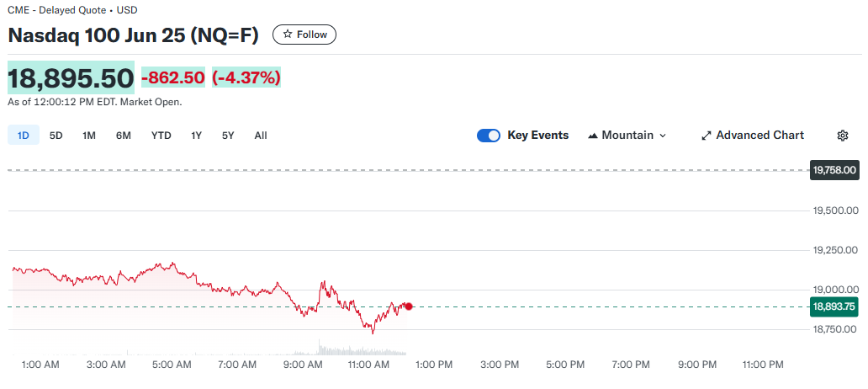Image resolution: width=868 pixels, height=389 pixels.
Task: Click the current price red dot on chart
Action: pyautogui.click(x=409, y=306)
